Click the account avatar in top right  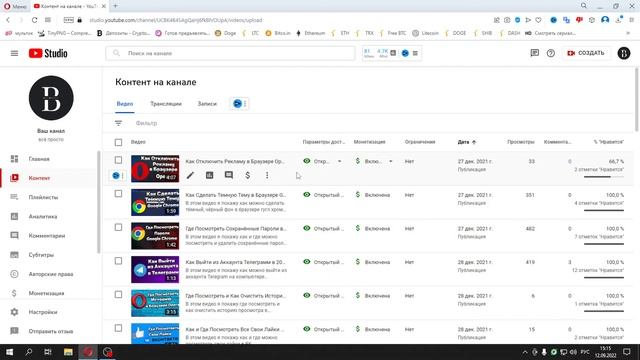[x=623, y=53]
